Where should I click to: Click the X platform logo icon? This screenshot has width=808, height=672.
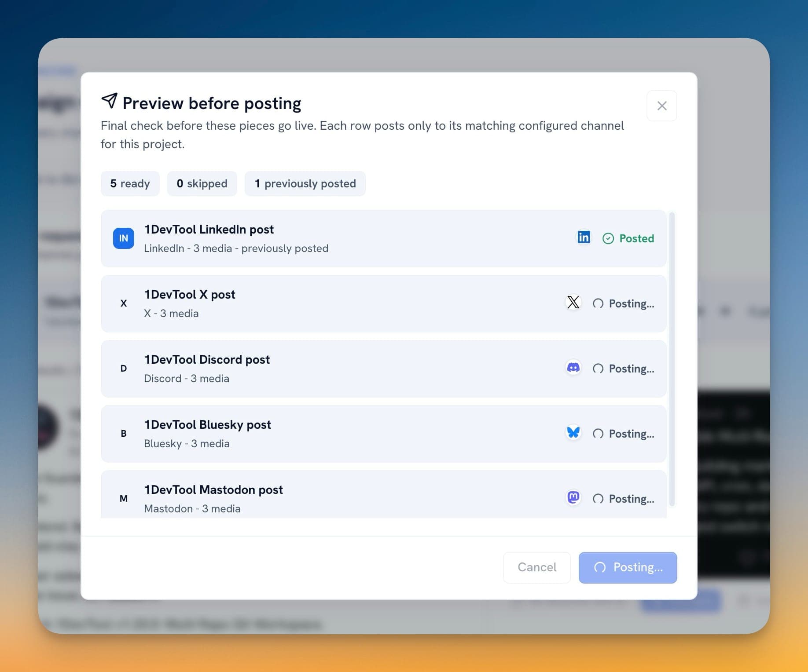click(x=573, y=303)
